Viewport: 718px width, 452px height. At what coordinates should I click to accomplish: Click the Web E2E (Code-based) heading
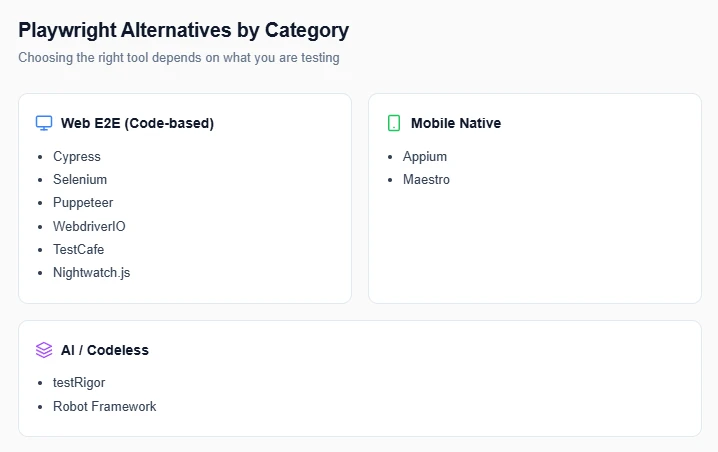(x=137, y=123)
